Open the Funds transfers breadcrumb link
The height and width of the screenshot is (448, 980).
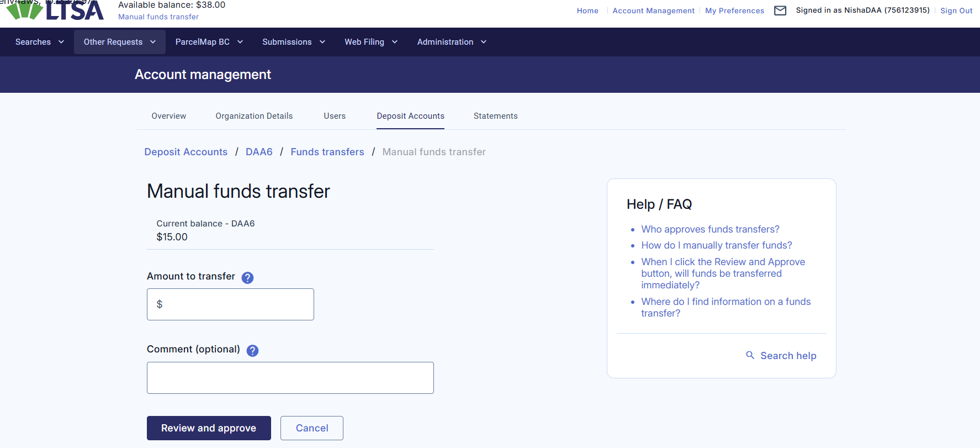coord(327,152)
